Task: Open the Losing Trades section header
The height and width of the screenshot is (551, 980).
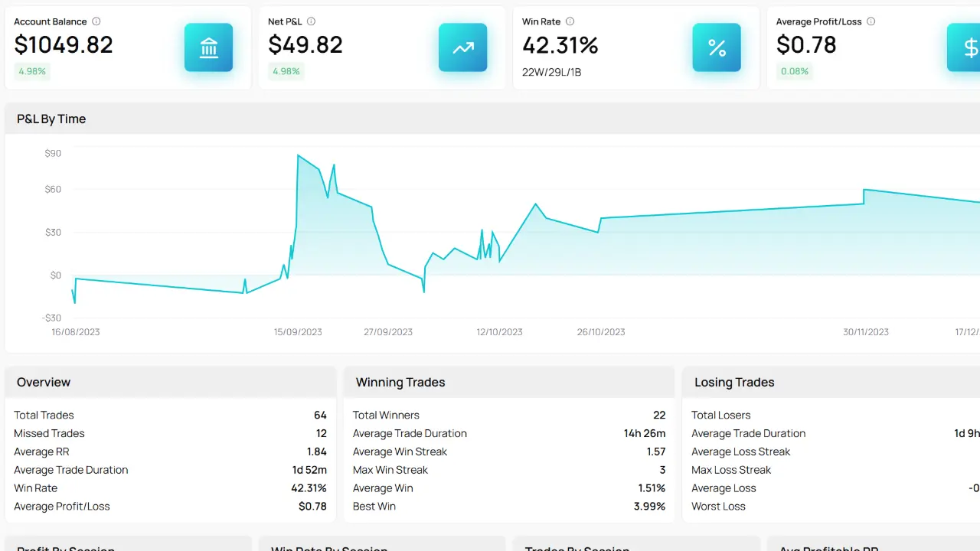Action: (x=733, y=382)
